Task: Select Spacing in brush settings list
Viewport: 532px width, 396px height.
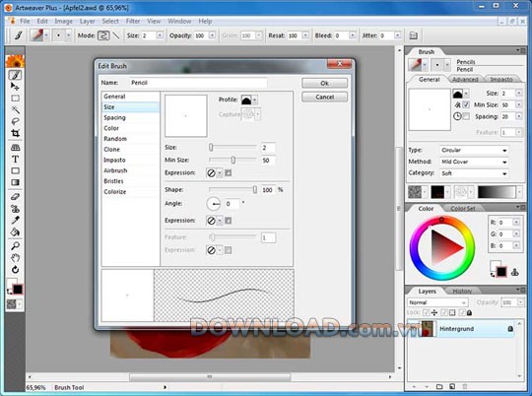Action: 131,118
